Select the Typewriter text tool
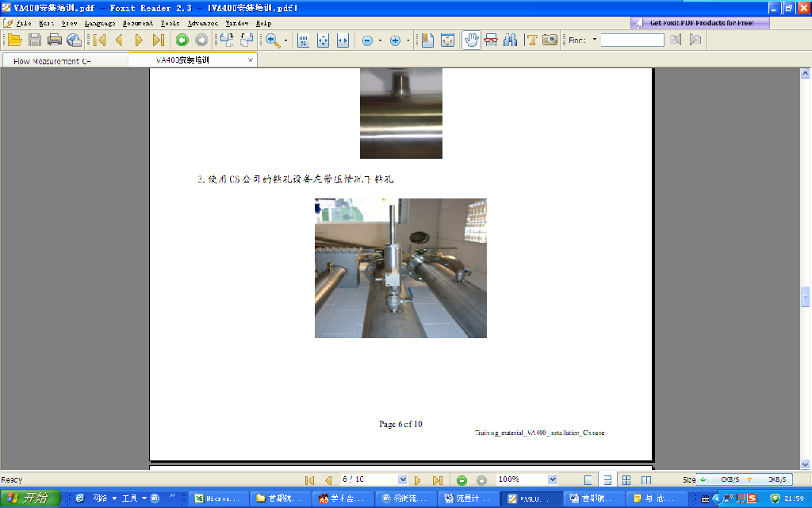Screen dimensions: 812x508 [530, 40]
